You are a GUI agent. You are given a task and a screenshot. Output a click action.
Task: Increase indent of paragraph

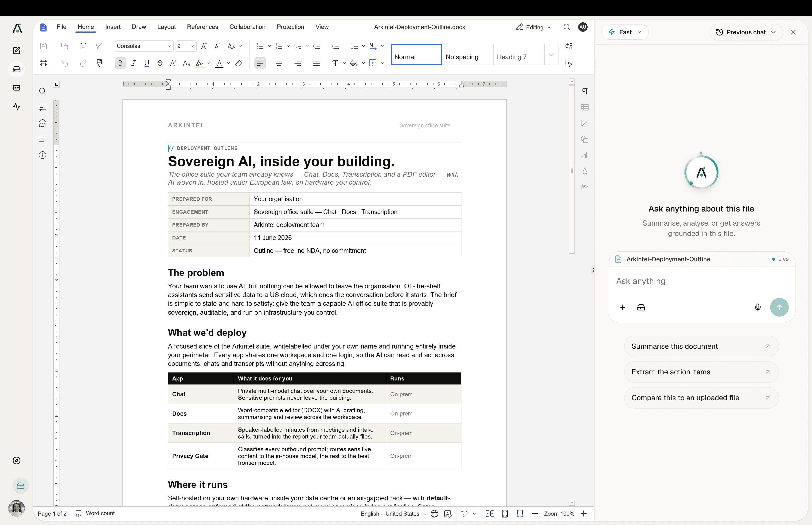coord(335,46)
